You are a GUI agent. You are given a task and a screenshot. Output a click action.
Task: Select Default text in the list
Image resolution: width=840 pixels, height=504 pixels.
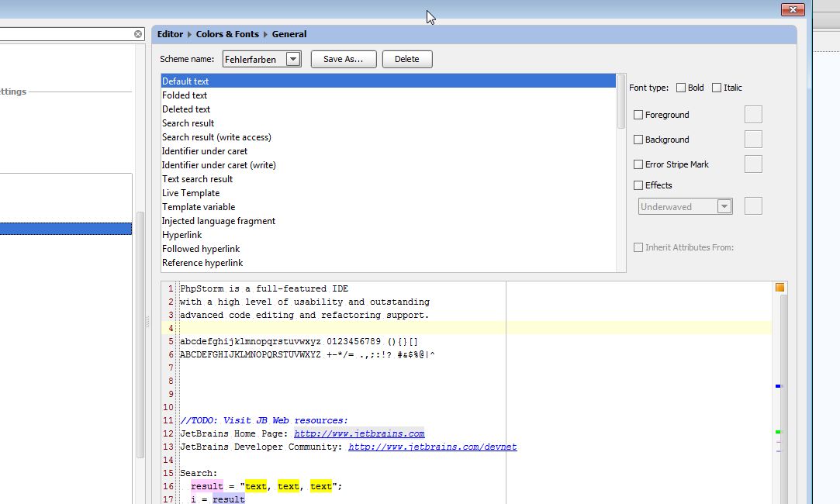389,81
